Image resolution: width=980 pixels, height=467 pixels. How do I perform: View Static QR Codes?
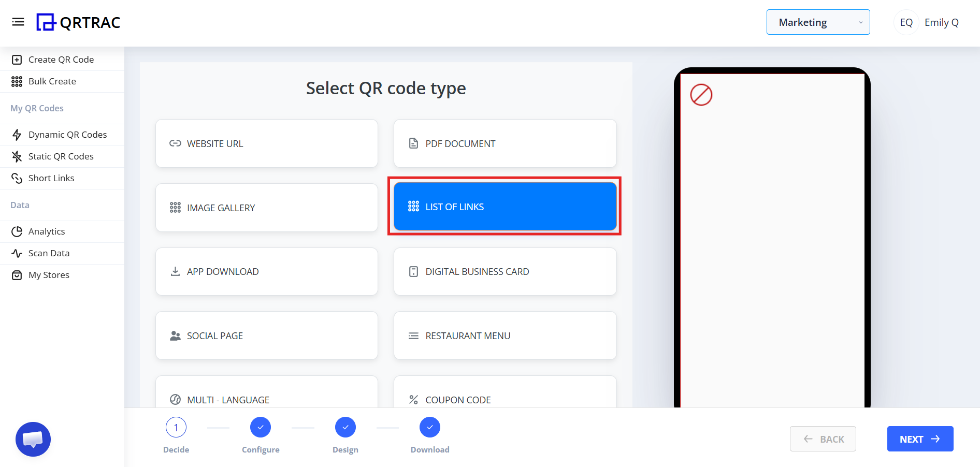click(x=61, y=156)
